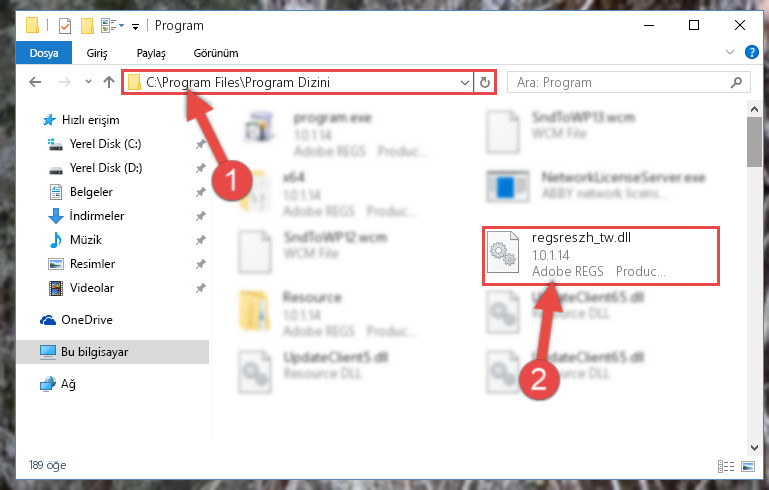The width and height of the screenshot is (769, 490).
Task: Refresh the current folder view
Action: click(x=485, y=82)
